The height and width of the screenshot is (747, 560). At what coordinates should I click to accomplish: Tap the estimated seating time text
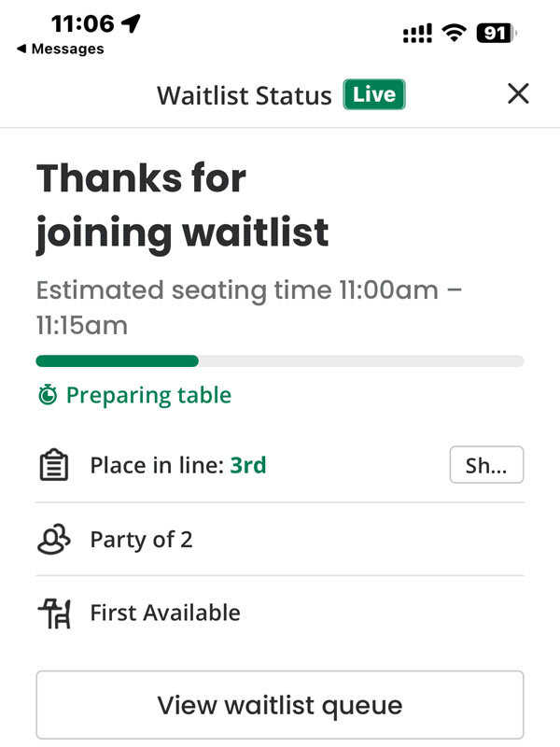click(x=249, y=308)
